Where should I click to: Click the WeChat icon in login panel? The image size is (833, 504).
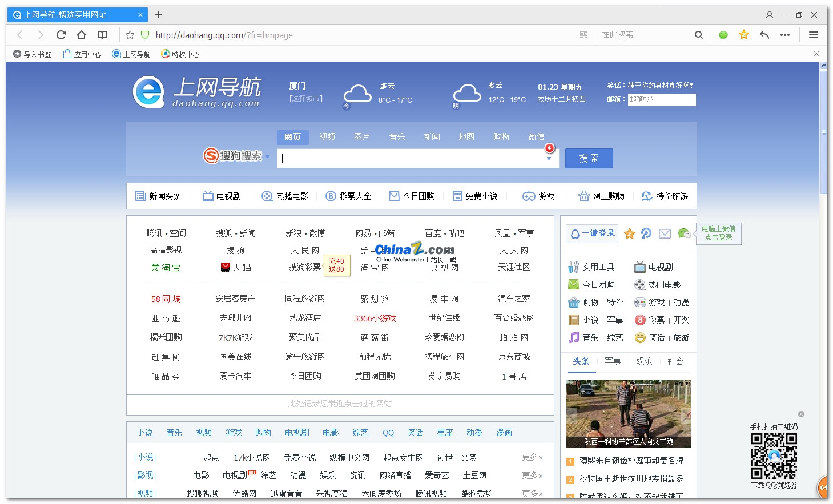(684, 233)
